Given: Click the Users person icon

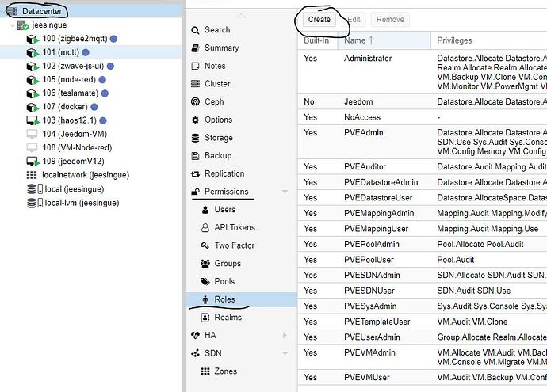Looking at the screenshot, I should [x=205, y=210].
